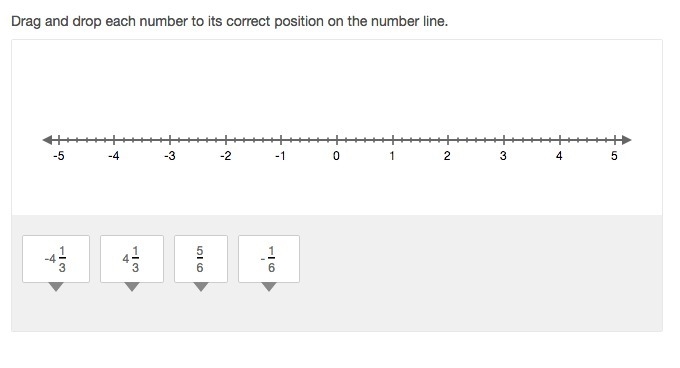Select the 4 1/3 number tile
Image resolution: width=680 pixels, height=368 pixels.
click(132, 259)
